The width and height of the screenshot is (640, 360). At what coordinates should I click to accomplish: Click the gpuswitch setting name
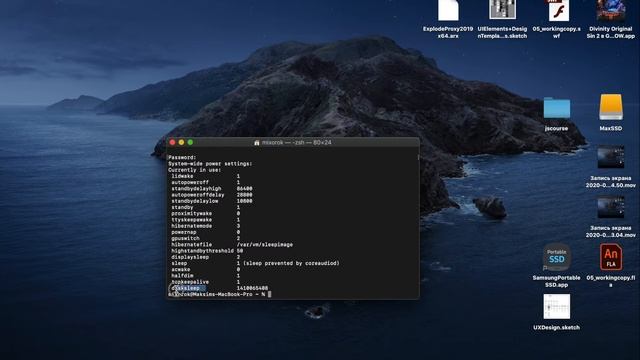tap(185, 238)
